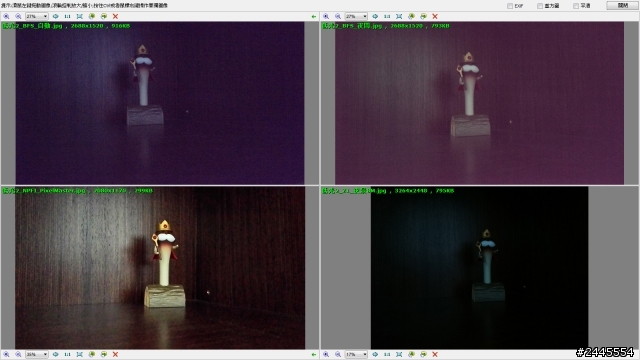
Task: Load previous image in the bottom-left pane
Action: pos(92,354)
